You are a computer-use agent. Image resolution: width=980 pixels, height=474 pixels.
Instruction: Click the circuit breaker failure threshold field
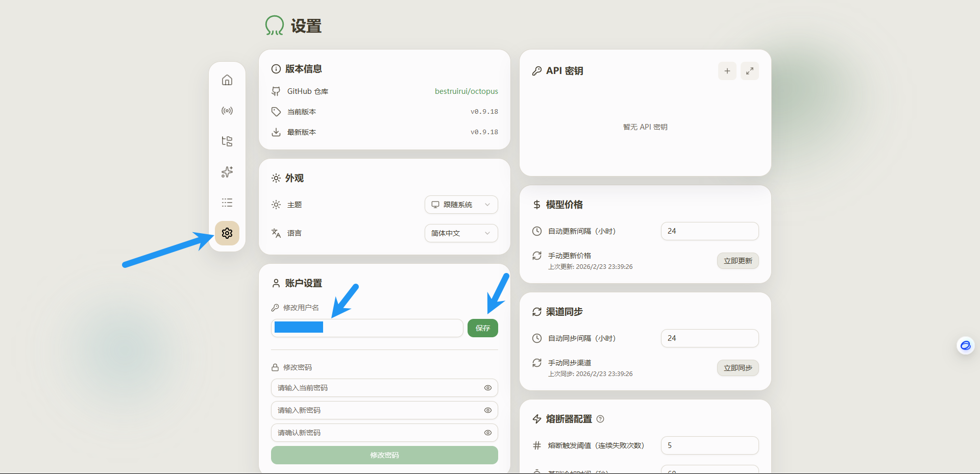coord(709,445)
